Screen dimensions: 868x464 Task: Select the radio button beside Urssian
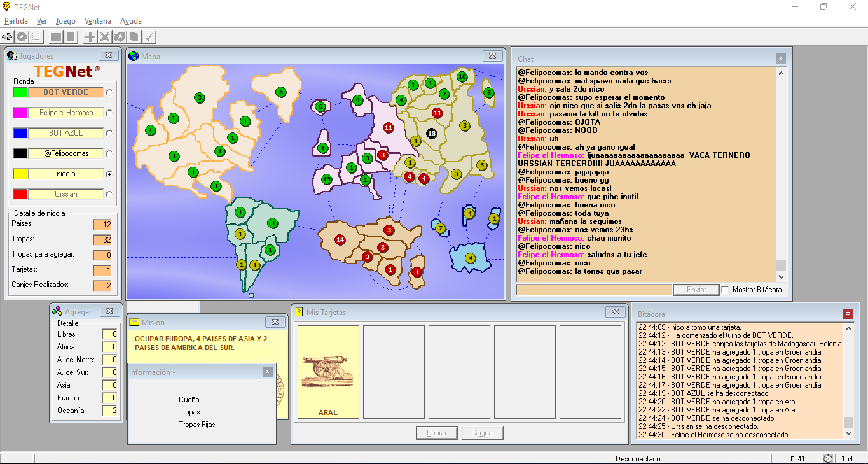109,195
